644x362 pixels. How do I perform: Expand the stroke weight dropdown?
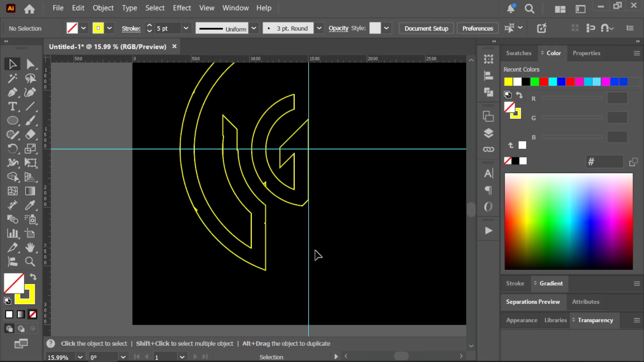[x=186, y=28]
